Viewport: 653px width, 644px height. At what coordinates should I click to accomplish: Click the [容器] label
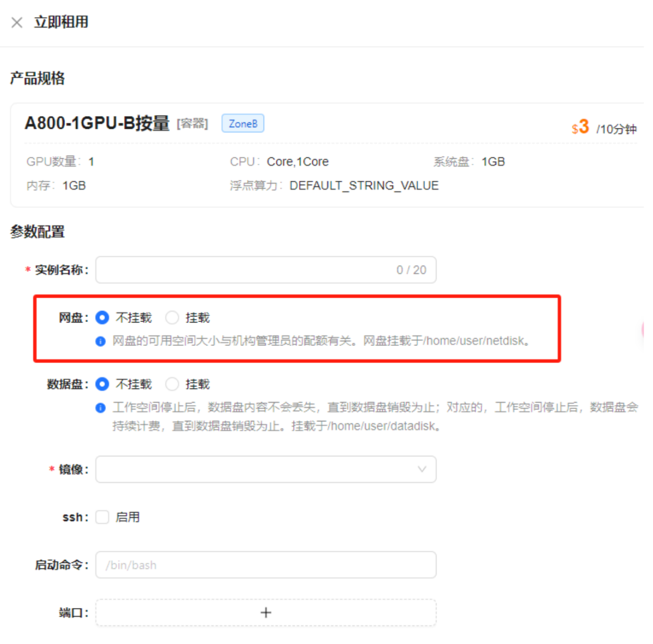click(x=192, y=123)
